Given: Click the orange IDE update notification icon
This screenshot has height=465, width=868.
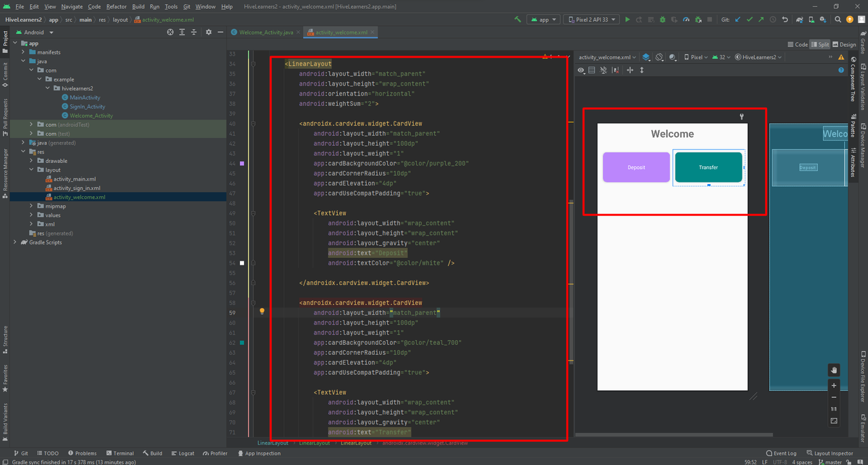Looking at the screenshot, I should tap(850, 20).
